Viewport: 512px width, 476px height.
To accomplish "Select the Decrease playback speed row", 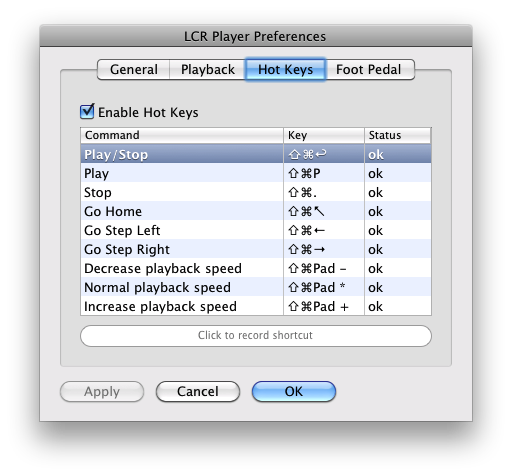I will 256,268.
